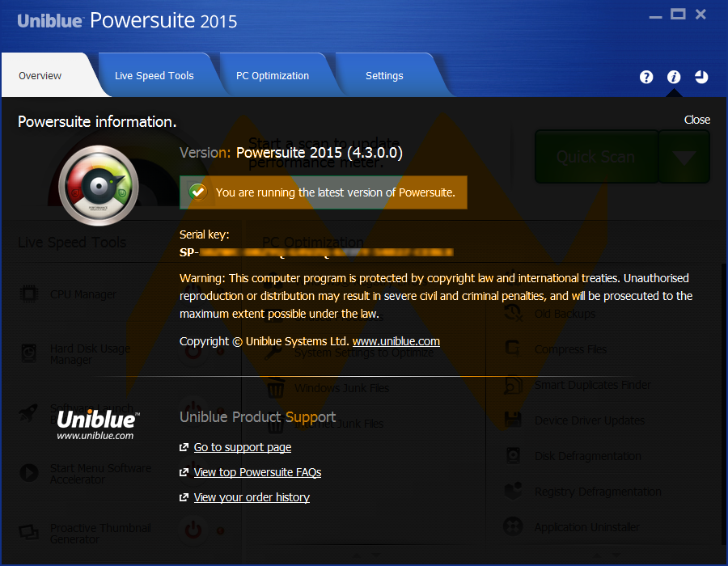The image size is (728, 566).
Task: Minimize the Powersuite window
Action: coord(655,15)
